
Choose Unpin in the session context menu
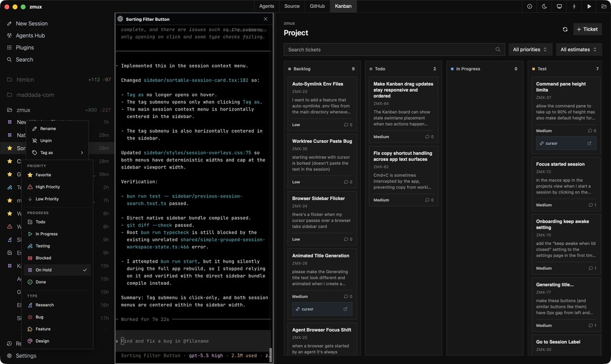point(58,141)
